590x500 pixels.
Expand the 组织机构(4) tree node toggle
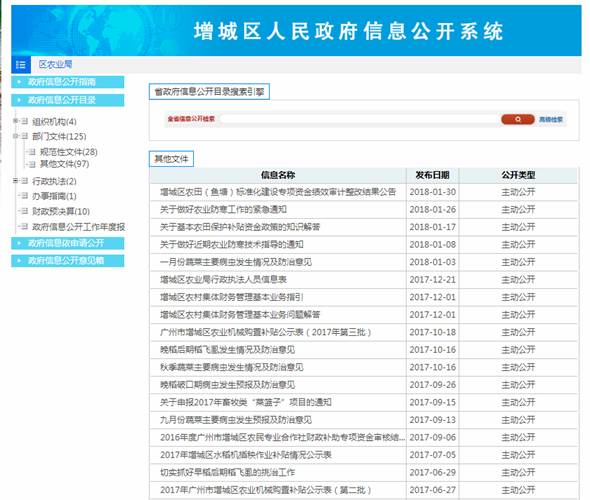click(15, 121)
